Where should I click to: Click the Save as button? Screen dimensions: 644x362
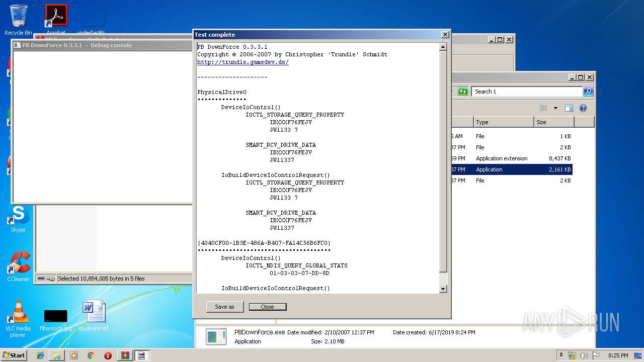point(225,307)
